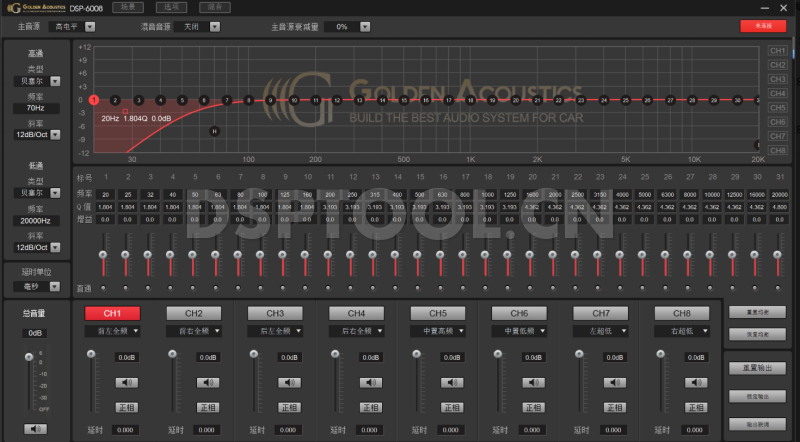Mute the CH1 channel speaker icon
Viewport: 800px width, 442px height.
[x=126, y=381]
